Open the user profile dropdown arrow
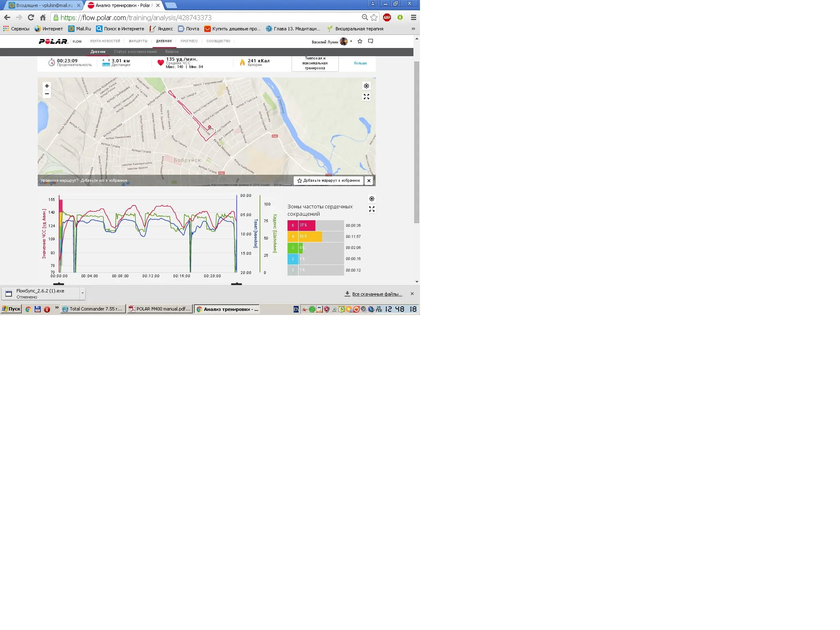 point(351,41)
